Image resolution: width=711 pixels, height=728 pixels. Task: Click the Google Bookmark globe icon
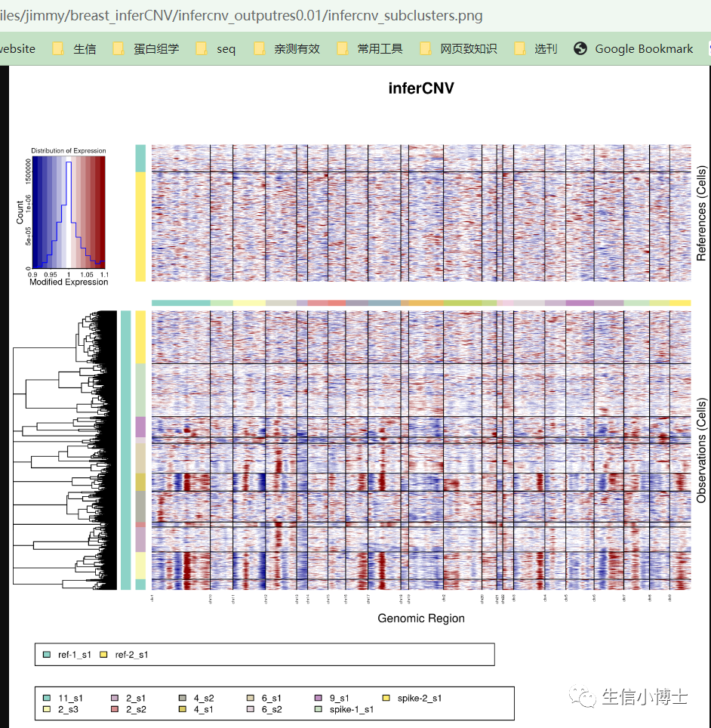tap(580, 48)
